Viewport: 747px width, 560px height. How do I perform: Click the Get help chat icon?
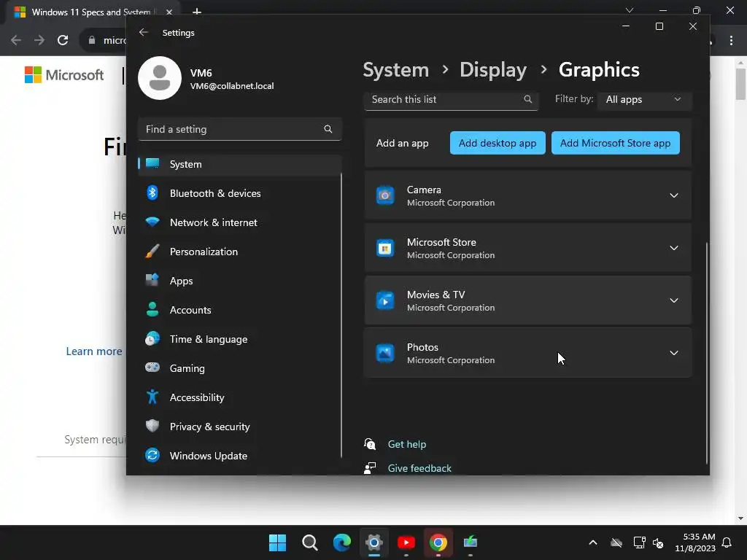370,444
